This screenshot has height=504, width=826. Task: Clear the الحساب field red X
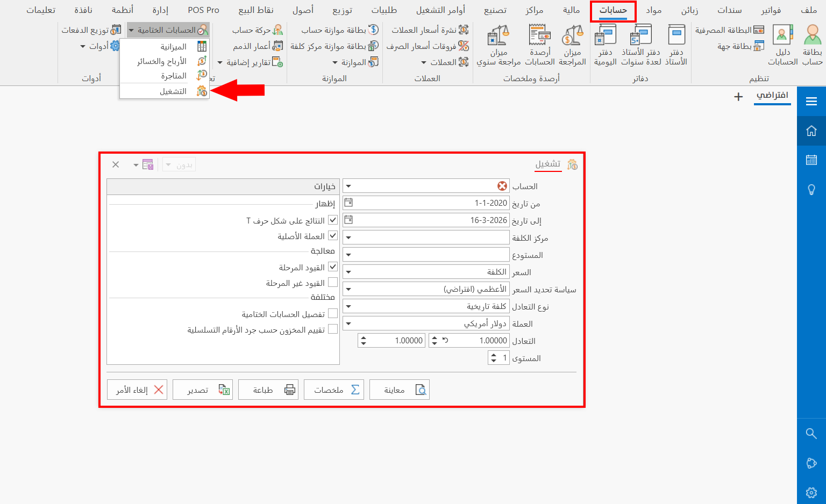[x=502, y=186]
